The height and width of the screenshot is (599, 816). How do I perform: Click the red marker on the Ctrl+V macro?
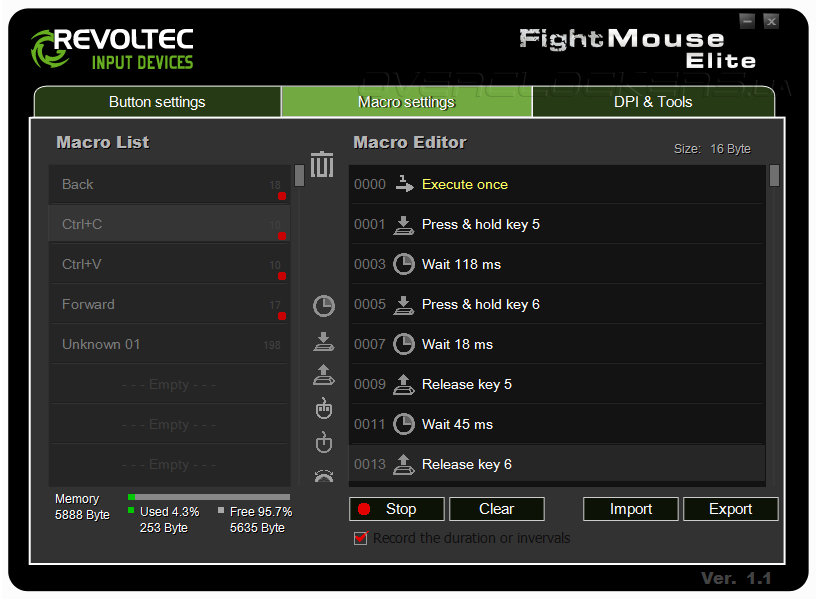click(282, 276)
